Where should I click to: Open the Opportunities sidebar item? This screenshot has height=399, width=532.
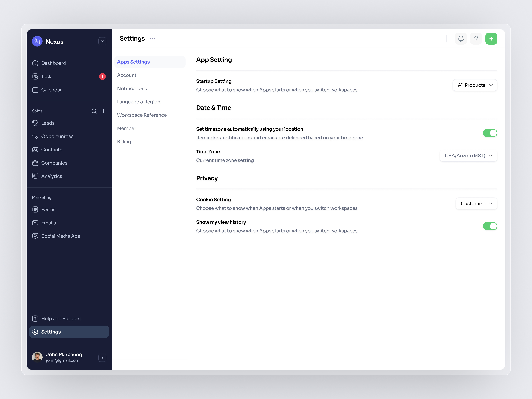57,136
